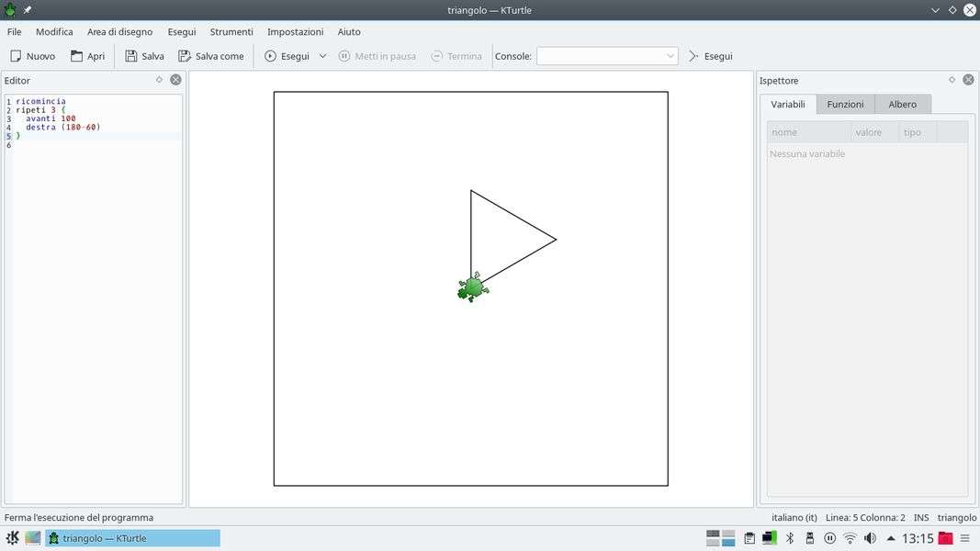Open the clipboard tray icon
Screen dimensions: 980x551
pos(749,538)
